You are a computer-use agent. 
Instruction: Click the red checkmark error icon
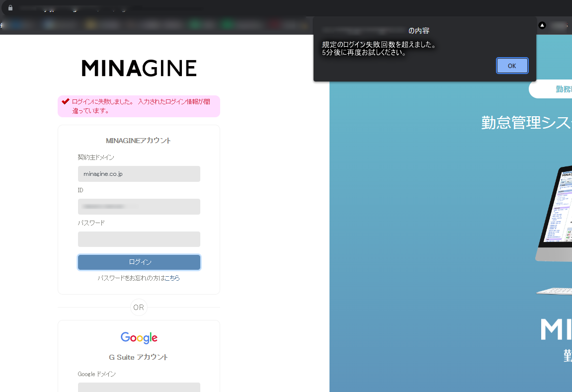coord(66,101)
